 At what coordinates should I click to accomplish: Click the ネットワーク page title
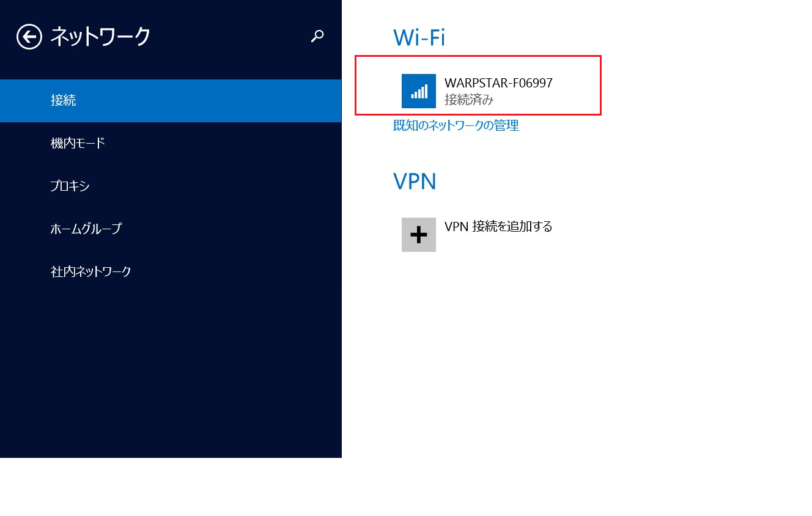tap(100, 37)
